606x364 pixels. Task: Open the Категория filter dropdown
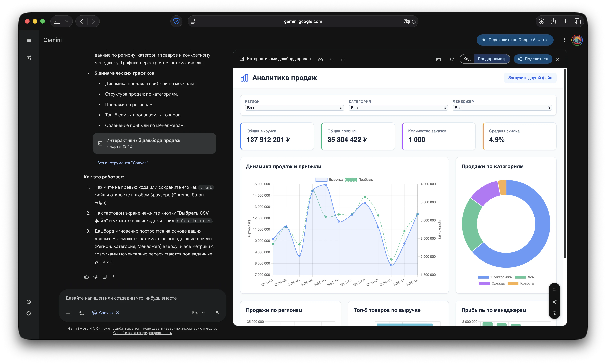coord(398,108)
